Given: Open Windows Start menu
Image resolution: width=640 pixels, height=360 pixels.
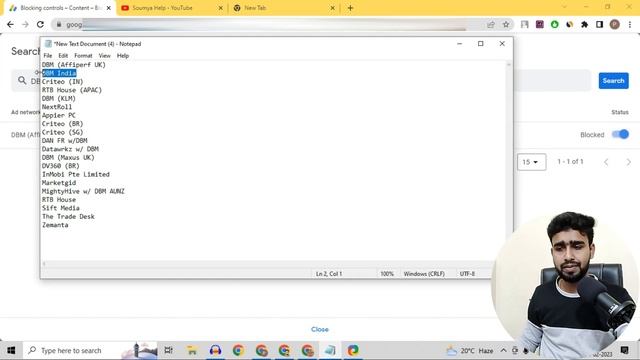Looking at the screenshot, I should tap(11, 351).
